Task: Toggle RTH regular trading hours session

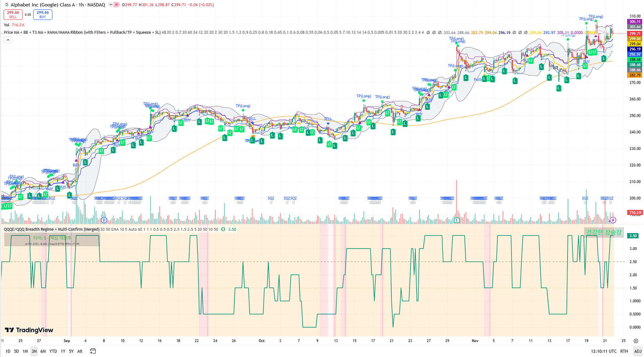Action: [x=624, y=351]
